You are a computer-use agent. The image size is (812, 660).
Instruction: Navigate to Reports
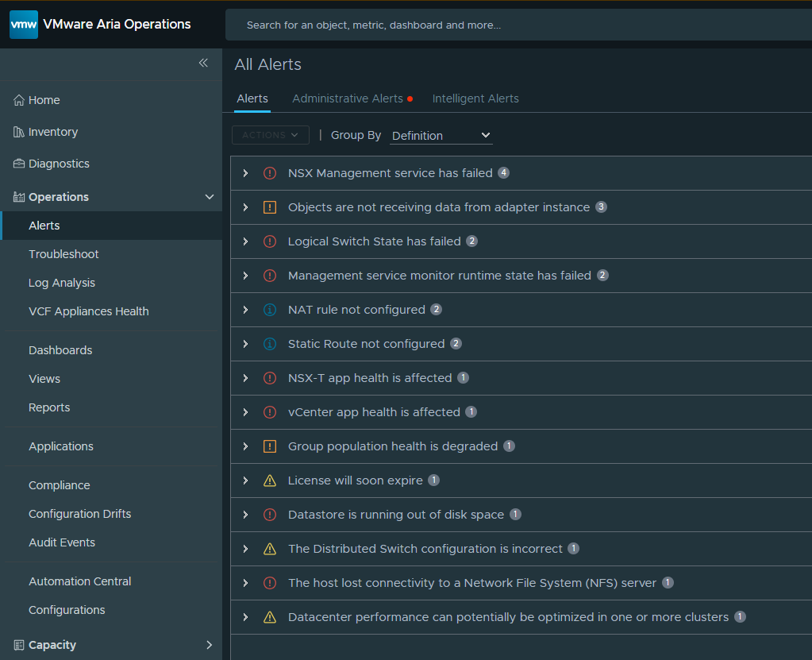click(49, 407)
